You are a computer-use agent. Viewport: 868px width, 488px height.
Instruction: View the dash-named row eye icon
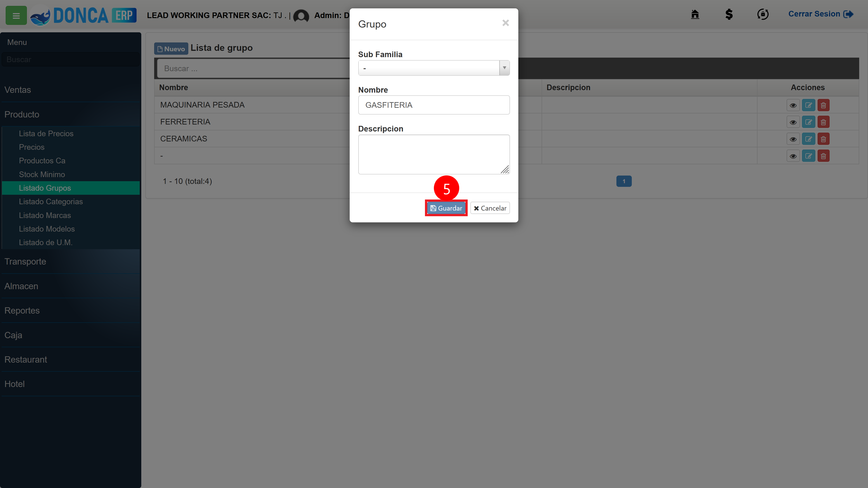pyautogui.click(x=793, y=156)
